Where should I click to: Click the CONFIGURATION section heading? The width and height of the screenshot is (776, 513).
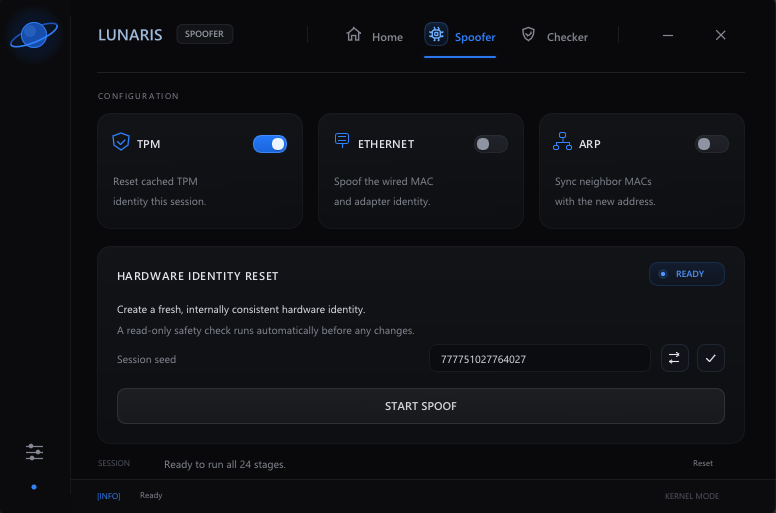(x=138, y=96)
